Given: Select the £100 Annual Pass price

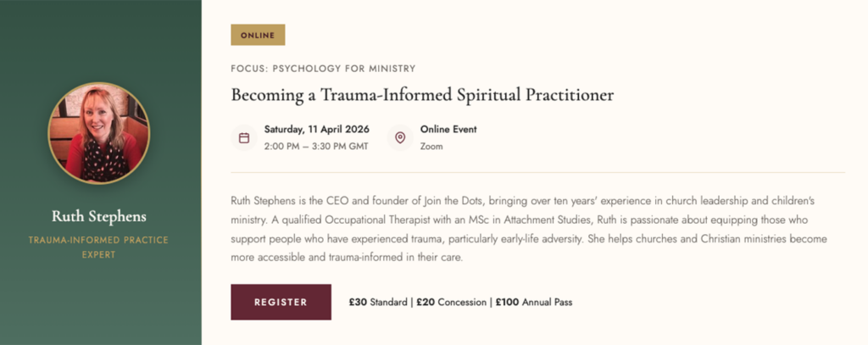Looking at the screenshot, I should click(x=534, y=302).
